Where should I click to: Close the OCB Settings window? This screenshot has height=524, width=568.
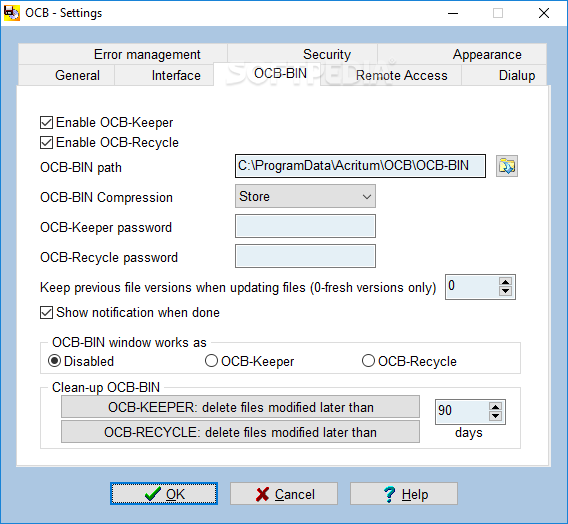(544, 13)
